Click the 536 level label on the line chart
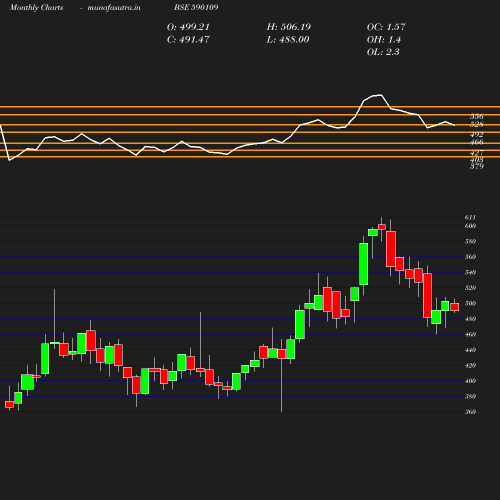Screen dimensions: 500x500 click(x=476, y=117)
